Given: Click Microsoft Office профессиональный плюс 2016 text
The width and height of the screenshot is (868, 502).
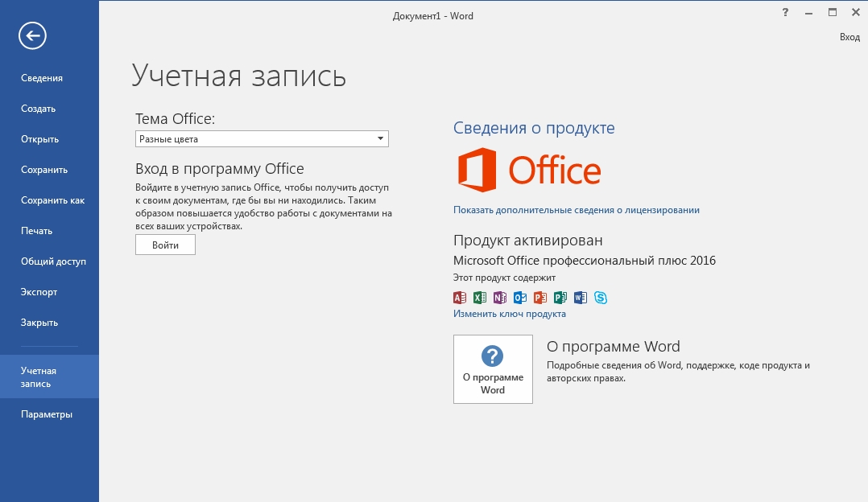Looking at the screenshot, I should pyautogui.click(x=585, y=261).
